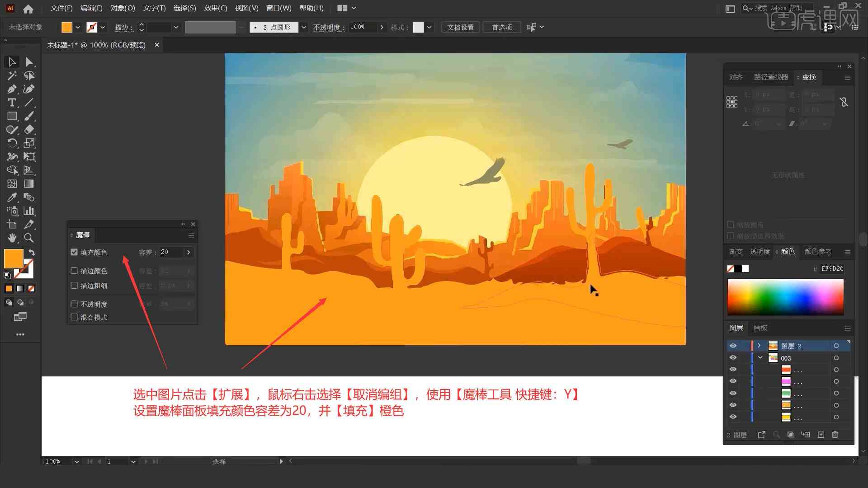Click the orange fill color swatch

[14, 258]
